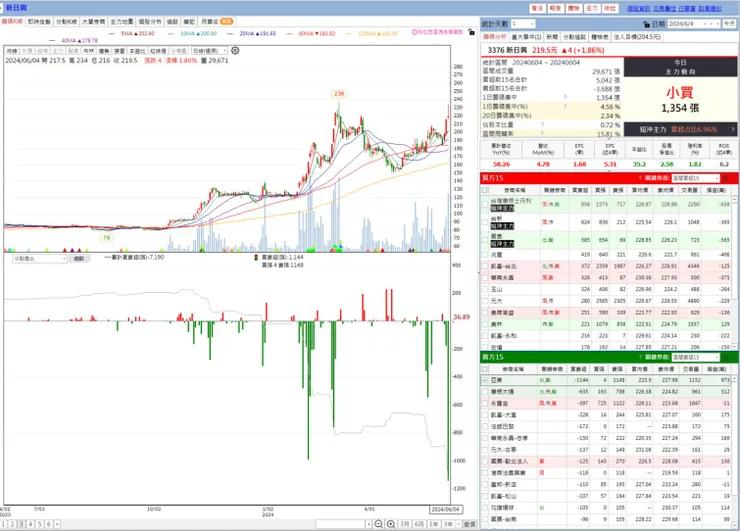The image size is (740, 531).
Task: Click the question mark icon in 賣方15 header
Action: 640,357
